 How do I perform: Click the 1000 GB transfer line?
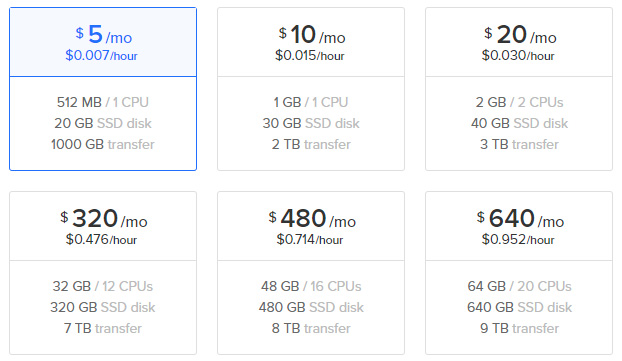pyautogui.click(x=103, y=144)
